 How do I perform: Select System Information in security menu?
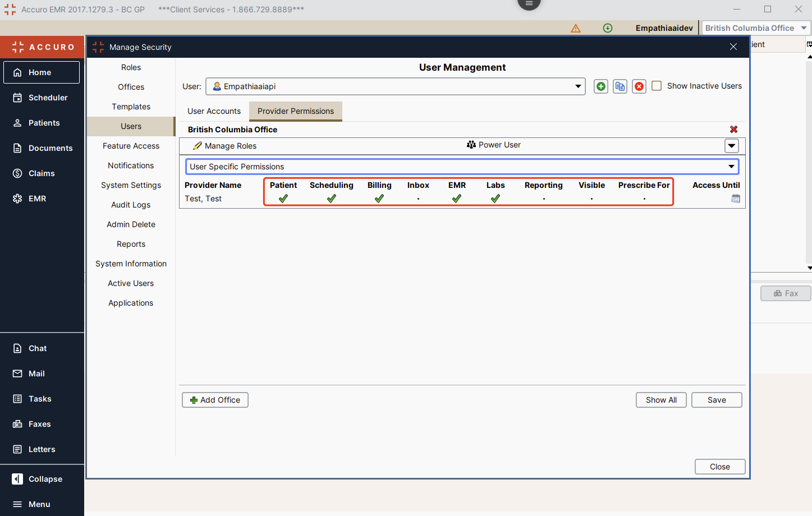coord(131,264)
